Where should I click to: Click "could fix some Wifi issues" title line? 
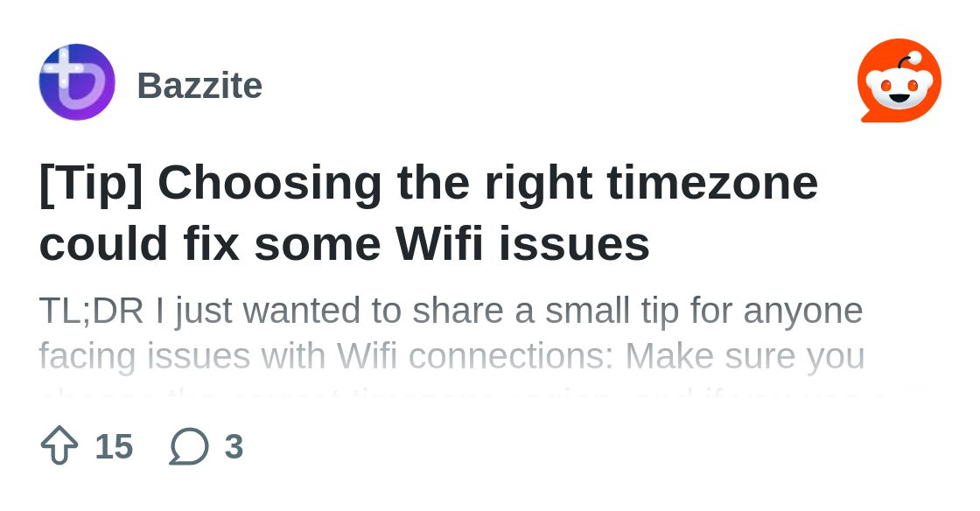345,243
